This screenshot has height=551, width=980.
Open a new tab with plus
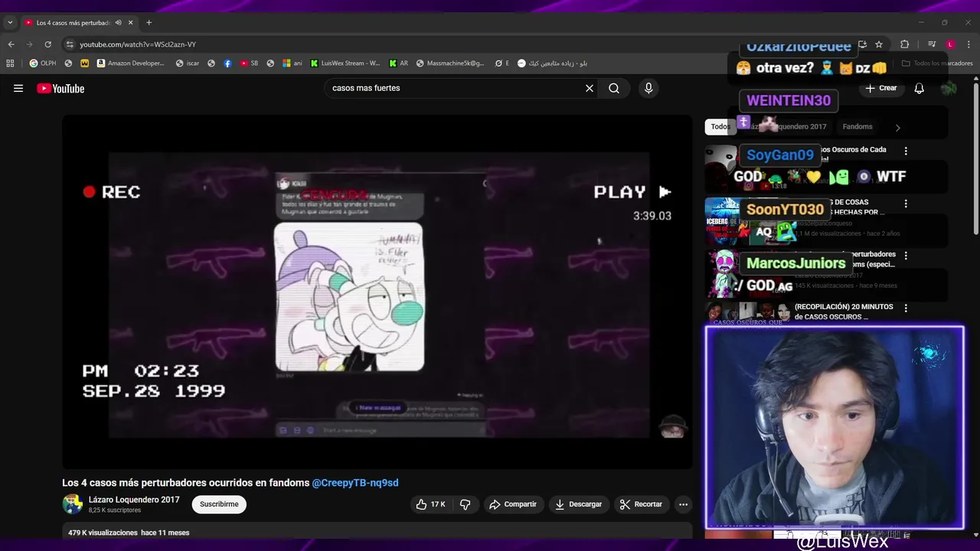coord(149,23)
